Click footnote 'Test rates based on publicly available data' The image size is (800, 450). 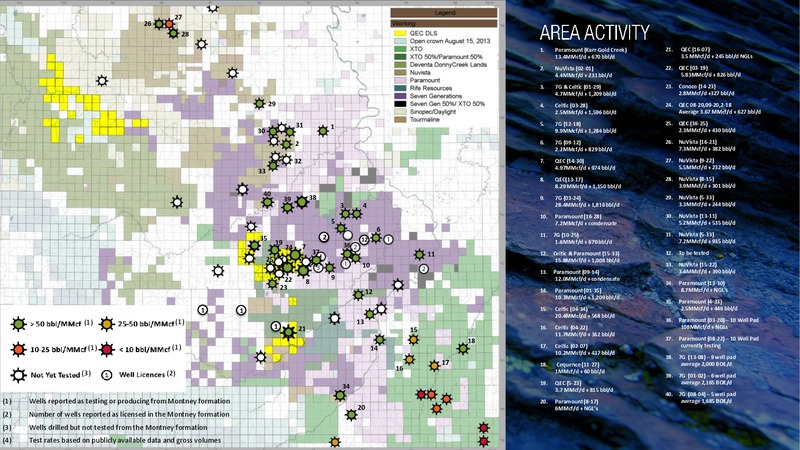pyautogui.click(x=125, y=440)
